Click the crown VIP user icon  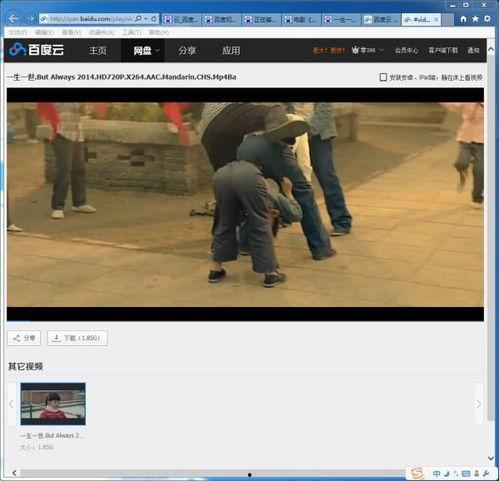click(356, 50)
